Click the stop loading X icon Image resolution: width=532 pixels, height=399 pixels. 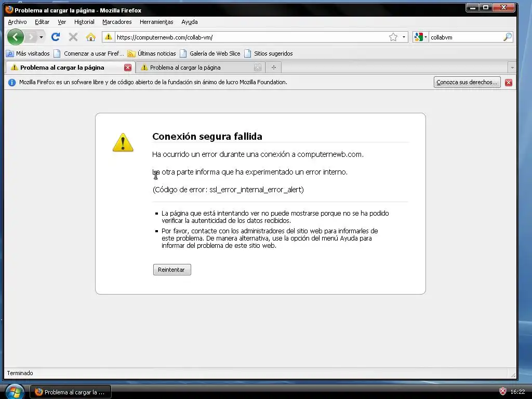(73, 37)
